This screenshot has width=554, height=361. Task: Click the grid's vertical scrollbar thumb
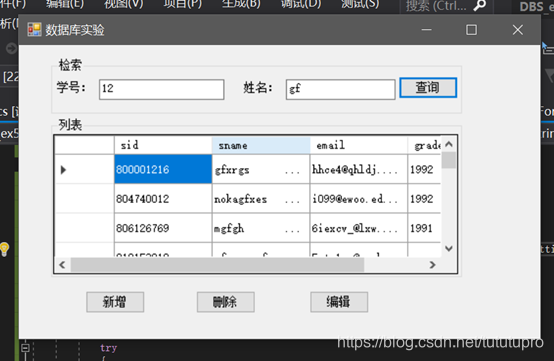coord(449,160)
